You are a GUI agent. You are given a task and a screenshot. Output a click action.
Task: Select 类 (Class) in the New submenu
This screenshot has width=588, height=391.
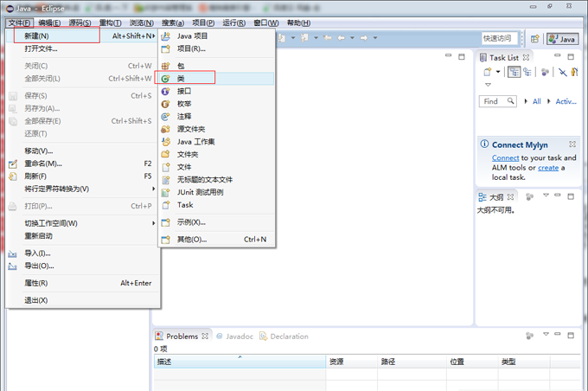[x=181, y=78]
